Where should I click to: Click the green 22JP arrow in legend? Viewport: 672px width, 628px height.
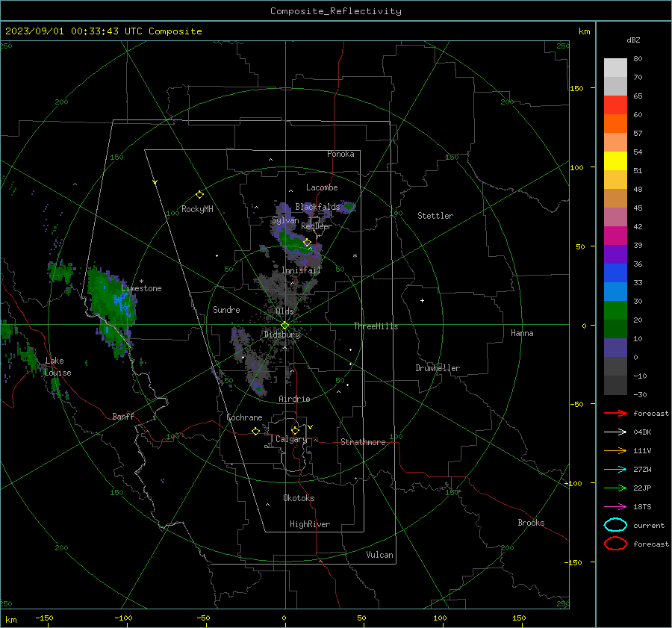615,488
